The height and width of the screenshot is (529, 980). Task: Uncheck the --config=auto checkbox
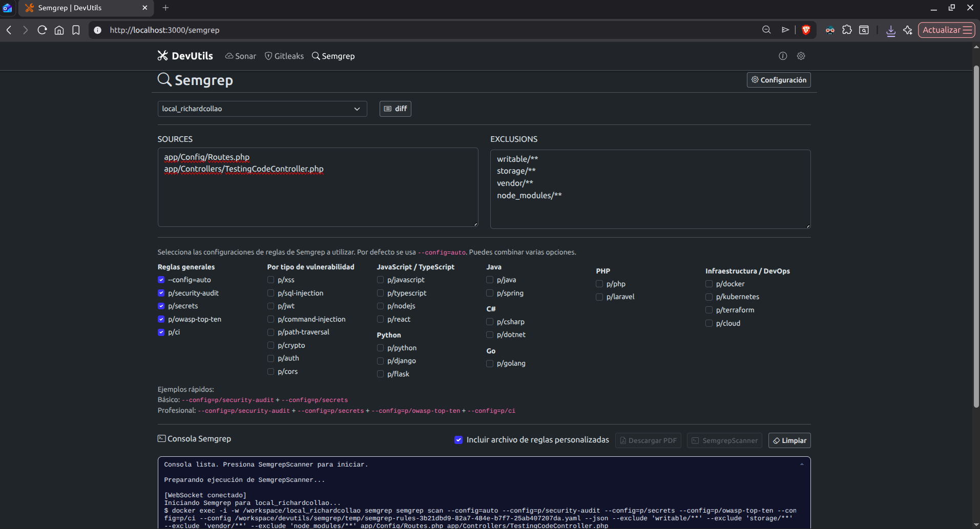pyautogui.click(x=161, y=280)
